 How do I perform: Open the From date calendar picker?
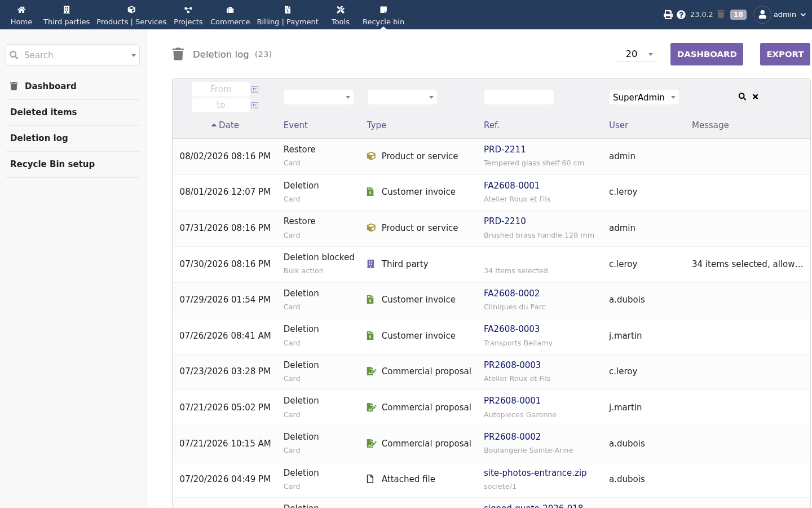(x=255, y=89)
